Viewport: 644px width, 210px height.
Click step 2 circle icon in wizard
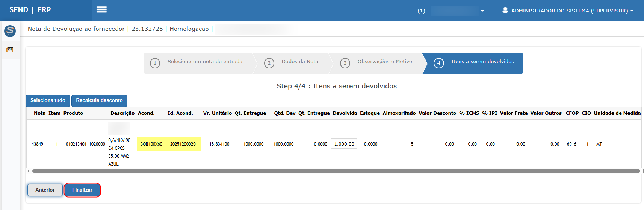269,63
